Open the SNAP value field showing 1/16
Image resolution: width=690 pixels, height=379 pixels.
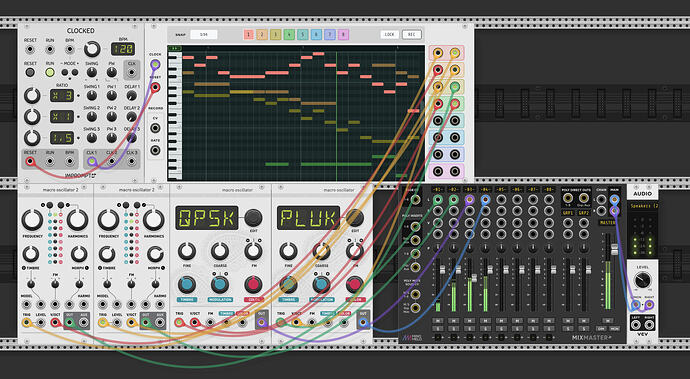pyautogui.click(x=204, y=34)
